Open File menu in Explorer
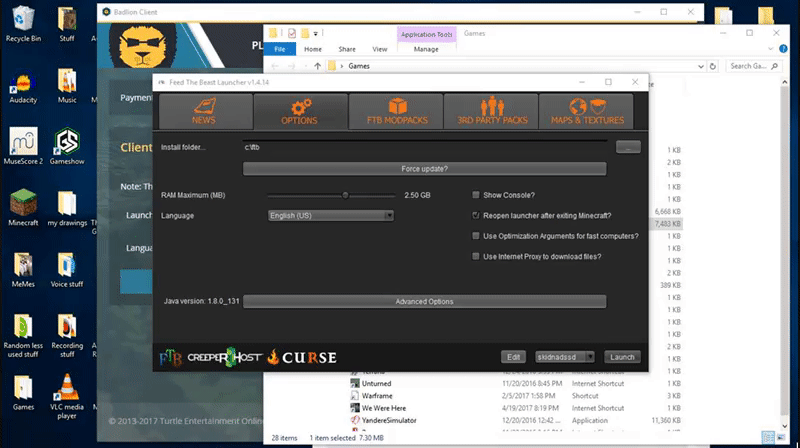 tap(280, 49)
